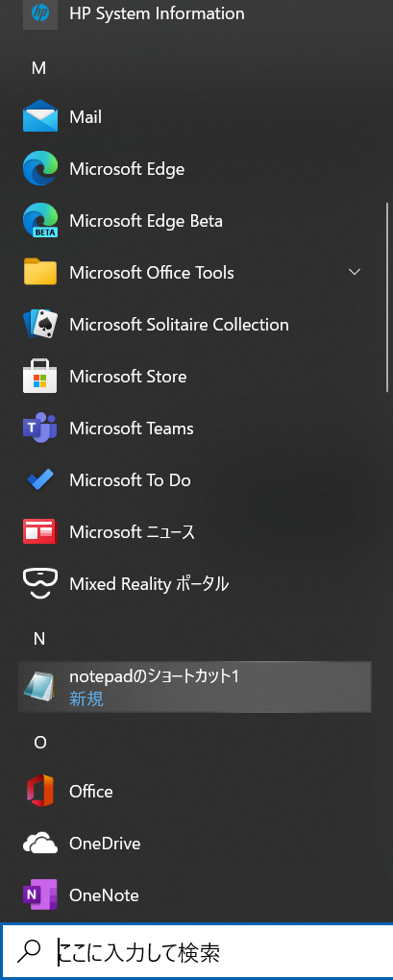Open the Office app icon
This screenshot has width=393, height=980.
pyautogui.click(x=40, y=792)
